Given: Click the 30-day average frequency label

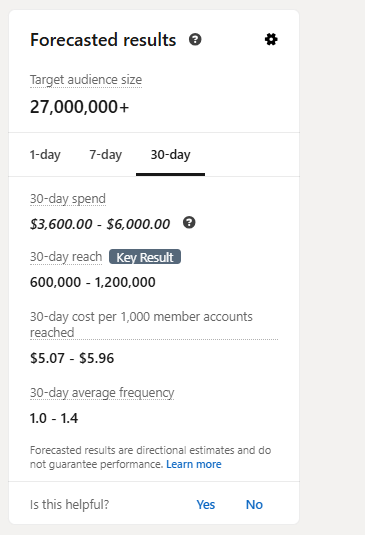Looking at the screenshot, I should (x=102, y=393).
